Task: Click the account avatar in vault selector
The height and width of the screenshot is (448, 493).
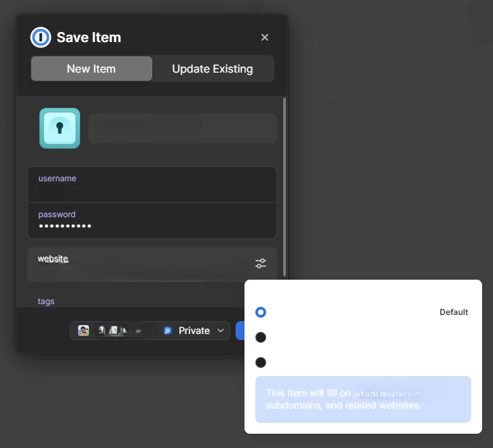Action: [84, 331]
